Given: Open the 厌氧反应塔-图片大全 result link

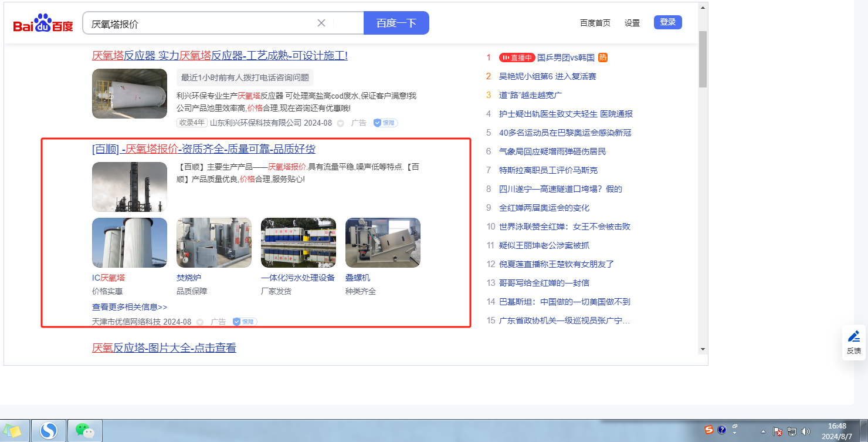Looking at the screenshot, I should click(x=164, y=348).
